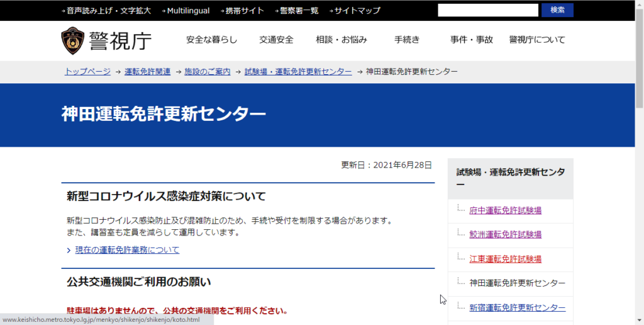Screen dimensions: 644x325
Task: Click the site search input field
Action: 488,10
